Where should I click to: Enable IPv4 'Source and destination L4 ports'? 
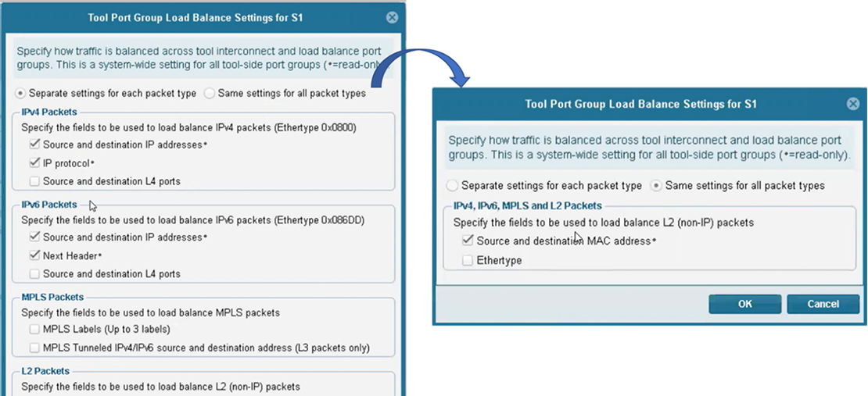(34, 181)
